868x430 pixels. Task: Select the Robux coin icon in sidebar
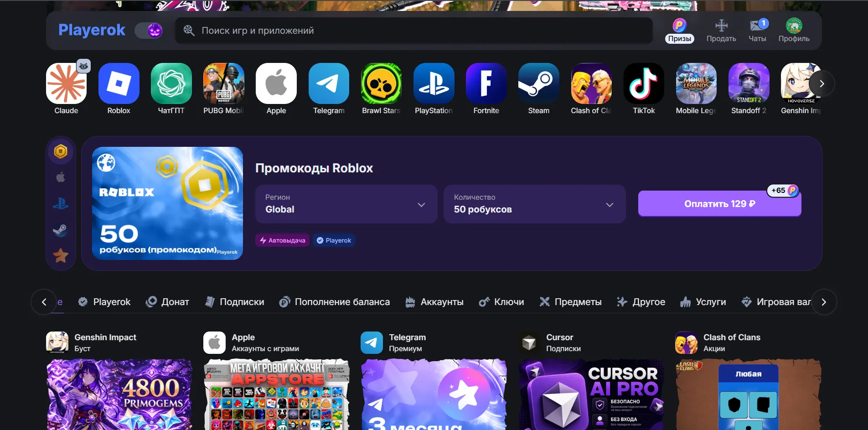[61, 151]
